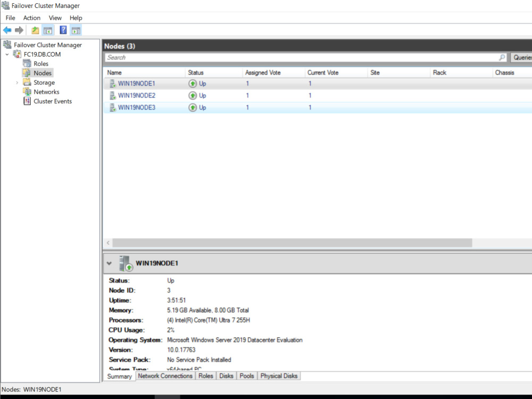The width and height of the screenshot is (532, 399).
Task: Click the WIN19NODE2 server icon in list
Action: 112,96
